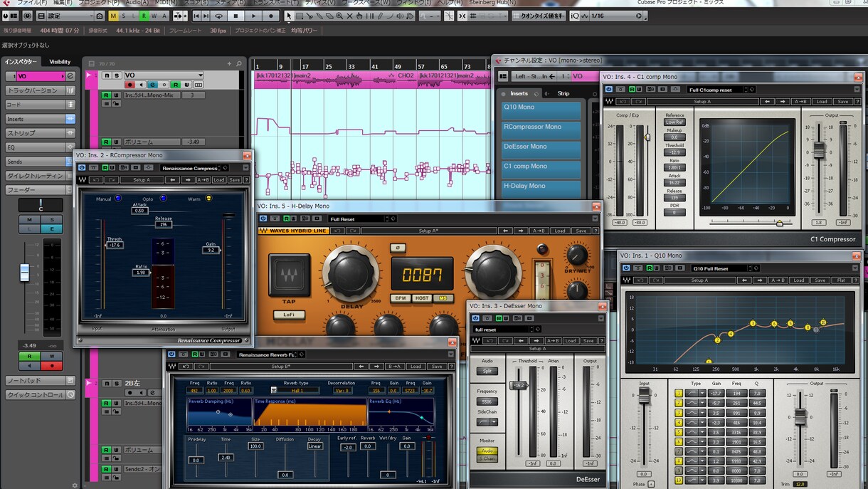Expand the RCompressor window options arrow

coord(245,168)
